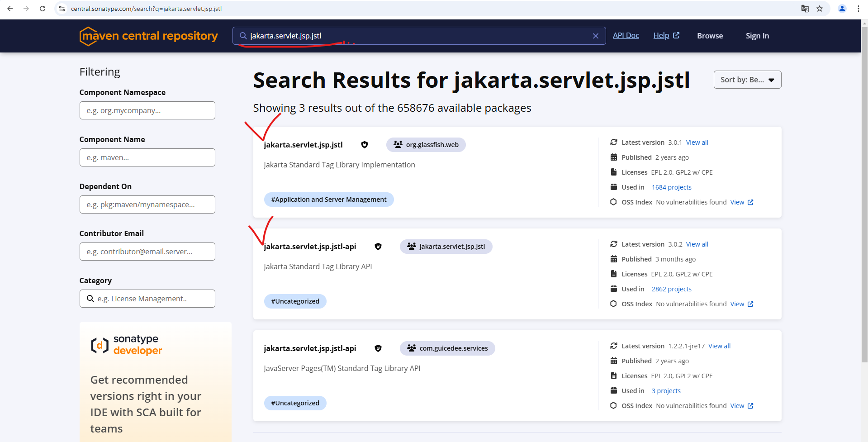868x442 pixels.
Task: Bookmark this page with the star icon
Action: (x=820, y=9)
